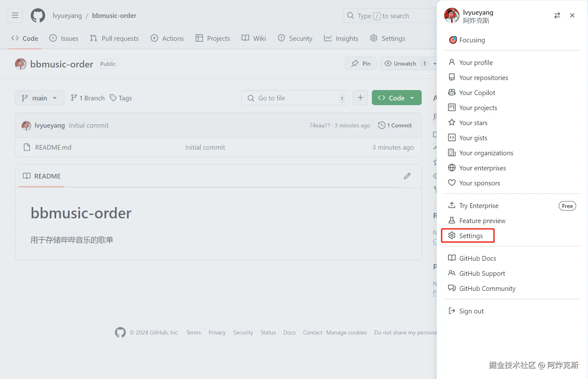Screen dimensions: 588x379
Task: Click the account switcher arrows icon
Action: [557, 15]
